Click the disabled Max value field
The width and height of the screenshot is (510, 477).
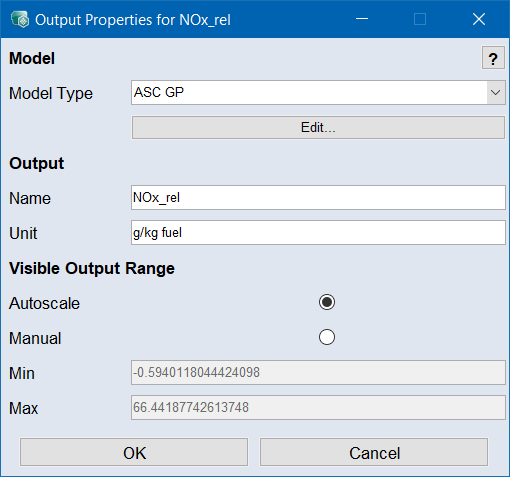[318, 407]
